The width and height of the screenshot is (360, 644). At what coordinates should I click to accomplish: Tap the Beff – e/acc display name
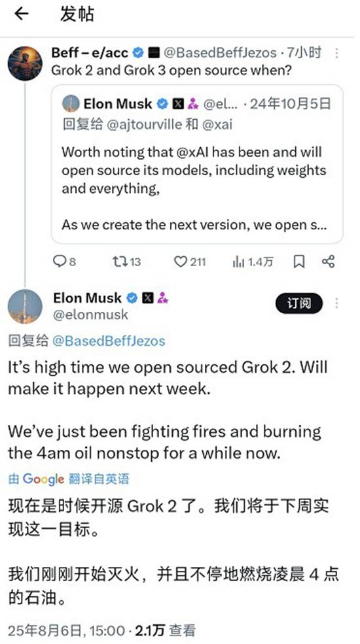tap(90, 52)
